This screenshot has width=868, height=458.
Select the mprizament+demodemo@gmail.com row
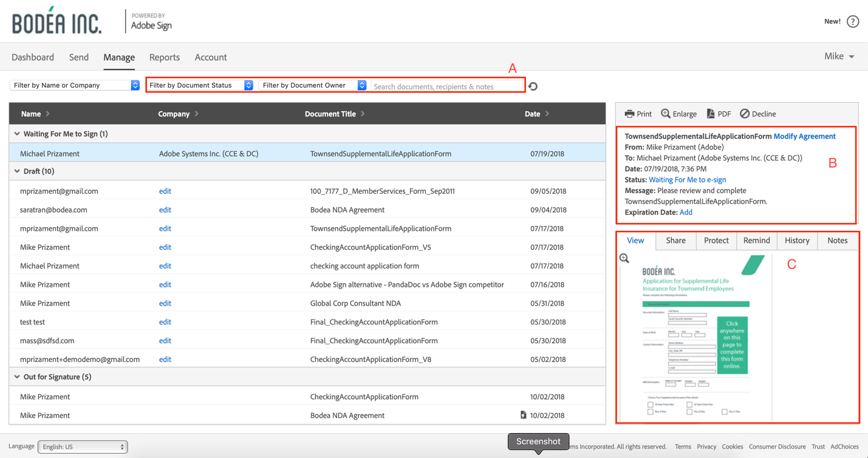[x=307, y=359]
